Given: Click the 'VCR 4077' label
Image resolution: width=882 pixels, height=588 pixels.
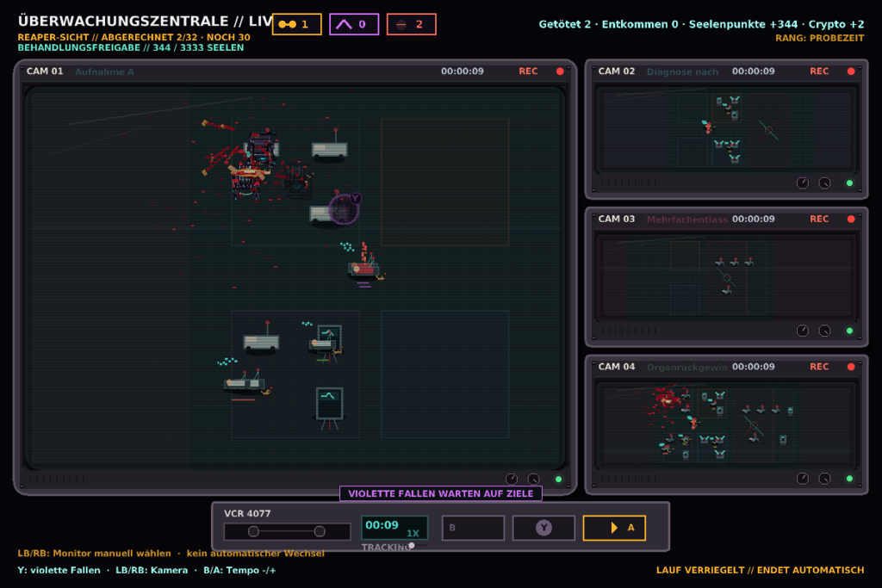Looking at the screenshot, I should [247, 513].
